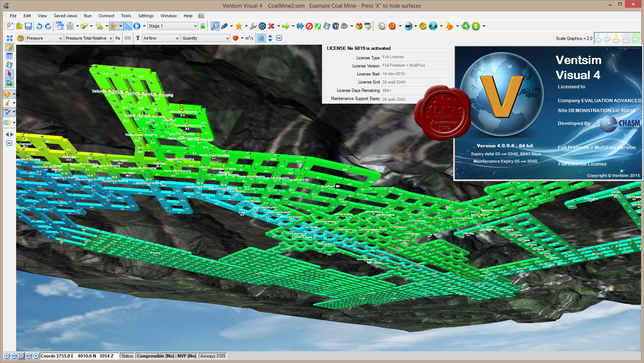Toggle the perspective triangle ruler button
This screenshot has width=644, height=363.
(128, 26)
